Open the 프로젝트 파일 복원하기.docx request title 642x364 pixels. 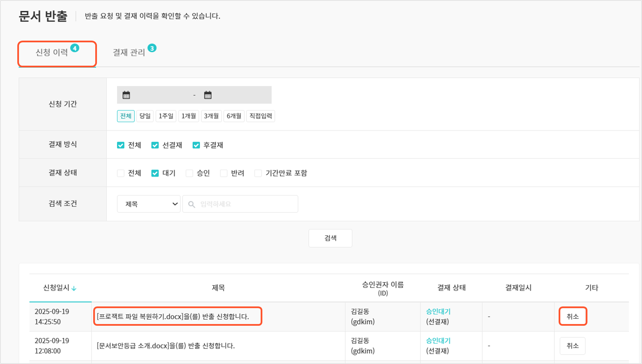173,317
